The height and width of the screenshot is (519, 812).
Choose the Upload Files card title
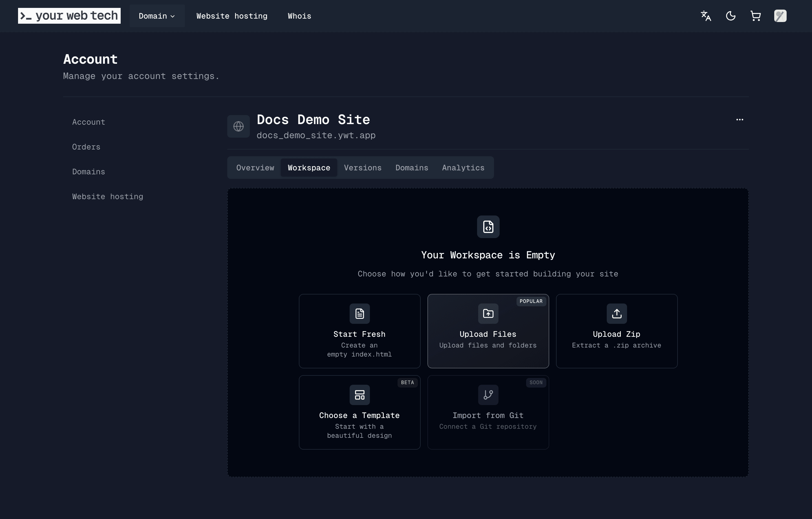click(488, 334)
